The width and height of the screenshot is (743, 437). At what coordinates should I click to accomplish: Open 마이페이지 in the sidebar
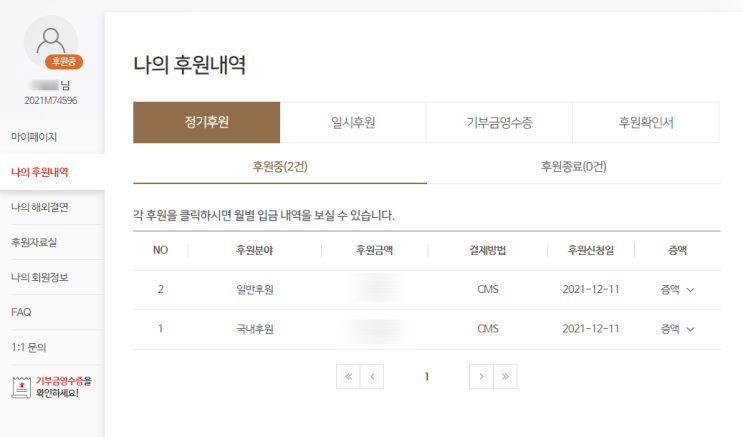[34, 136]
